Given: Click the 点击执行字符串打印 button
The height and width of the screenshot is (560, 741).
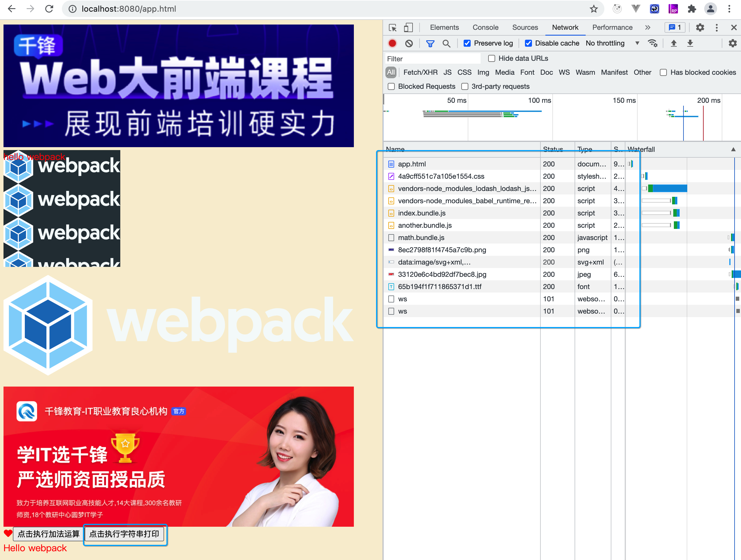Looking at the screenshot, I should tap(124, 534).
